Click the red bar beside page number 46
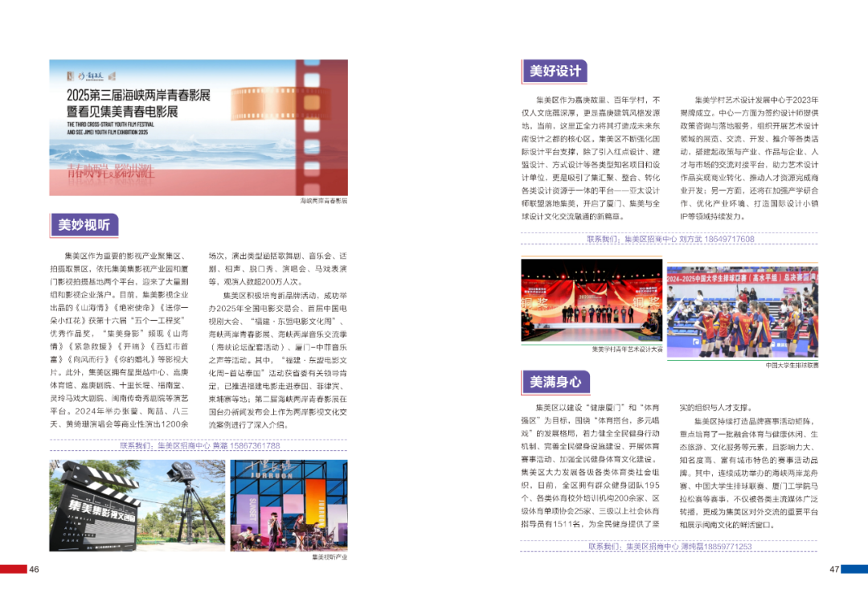868x598 pixels. (14, 569)
